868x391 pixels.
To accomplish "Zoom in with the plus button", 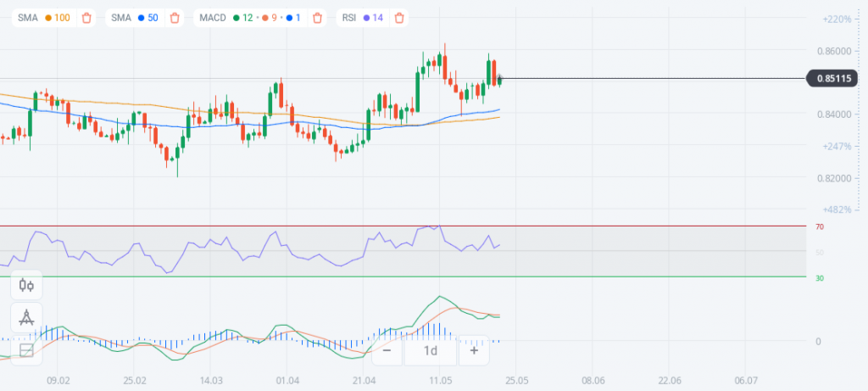I will [474, 350].
